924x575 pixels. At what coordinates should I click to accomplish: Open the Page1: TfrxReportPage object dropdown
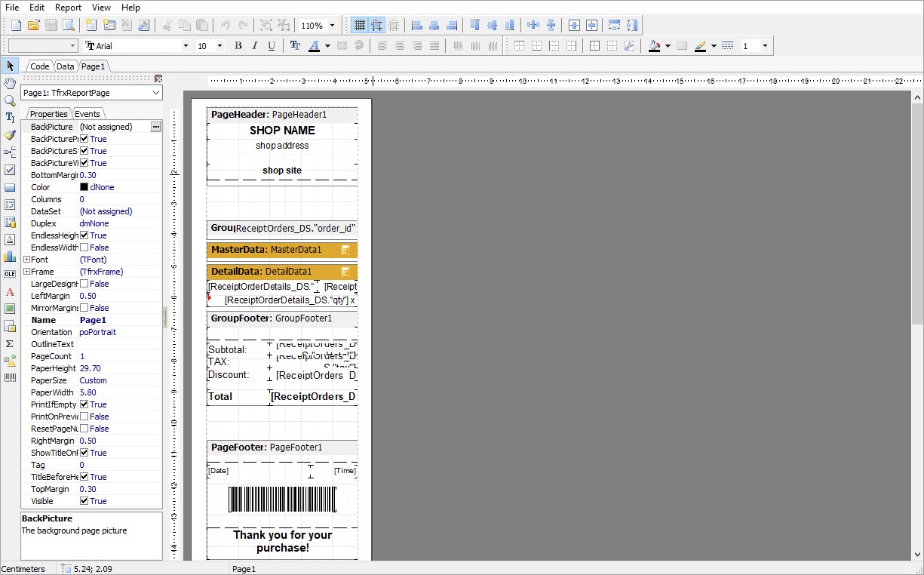coord(156,93)
